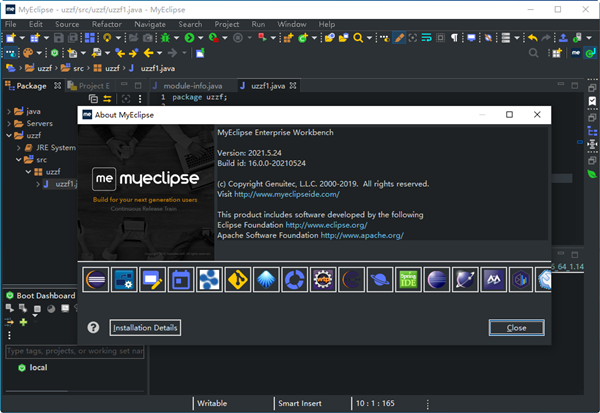Image resolution: width=600 pixels, height=413 pixels.
Task: Click Open Perspective icon at top right
Action: [557, 53]
